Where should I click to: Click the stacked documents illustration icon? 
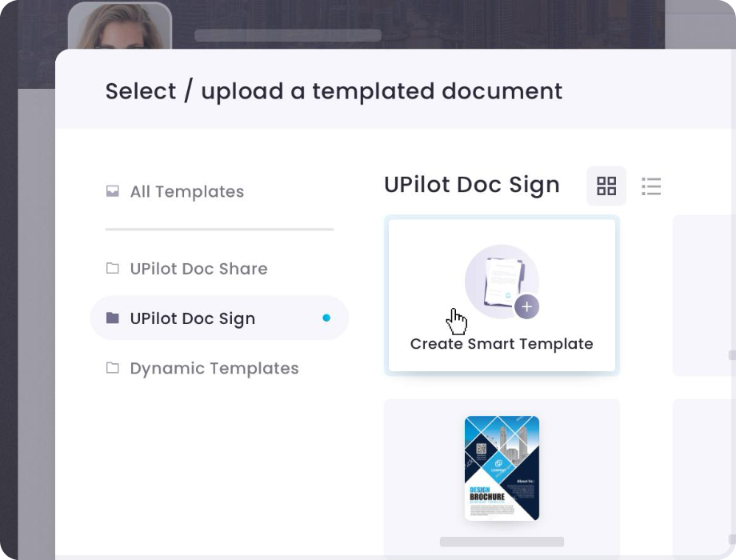(x=502, y=282)
